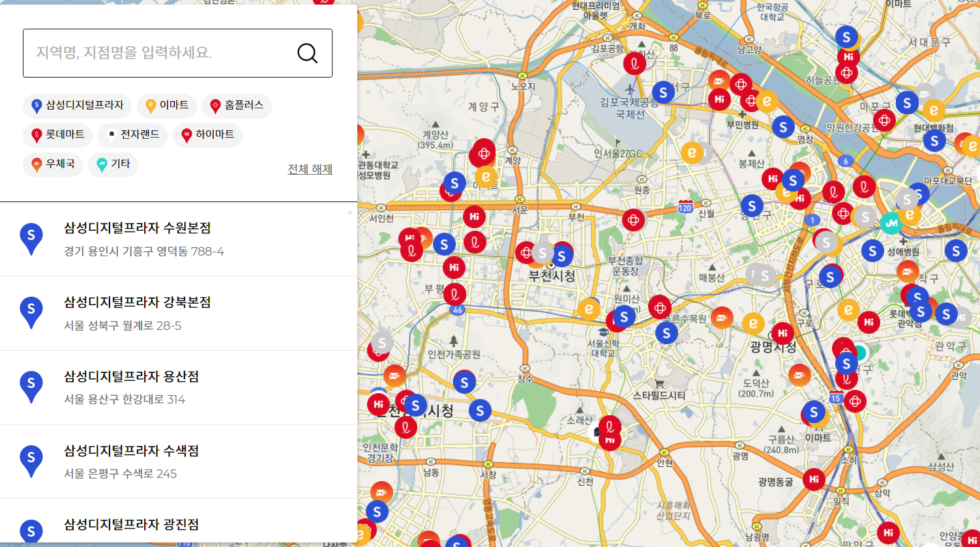Click the 전체 해제 link
Screen dimensions: 980x547
pos(310,170)
